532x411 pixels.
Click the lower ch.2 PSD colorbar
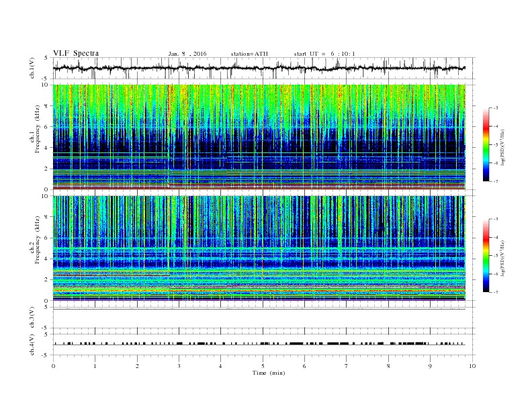[x=486, y=255]
